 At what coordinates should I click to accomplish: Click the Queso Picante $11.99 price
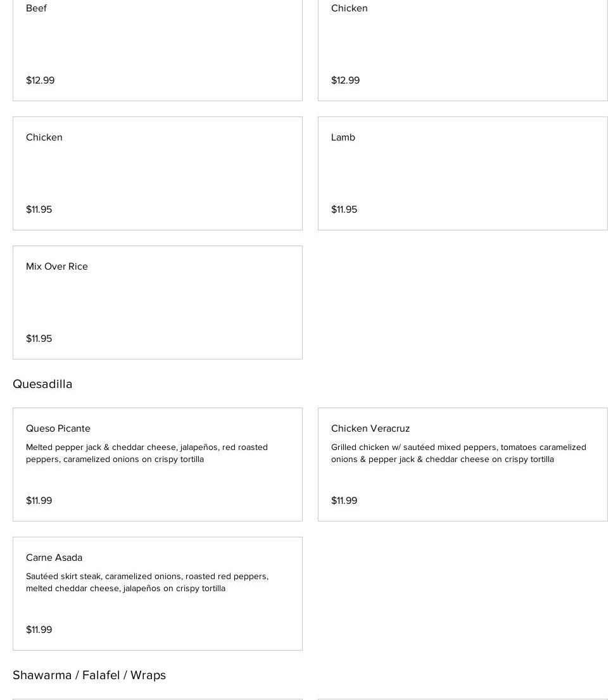[x=39, y=501]
